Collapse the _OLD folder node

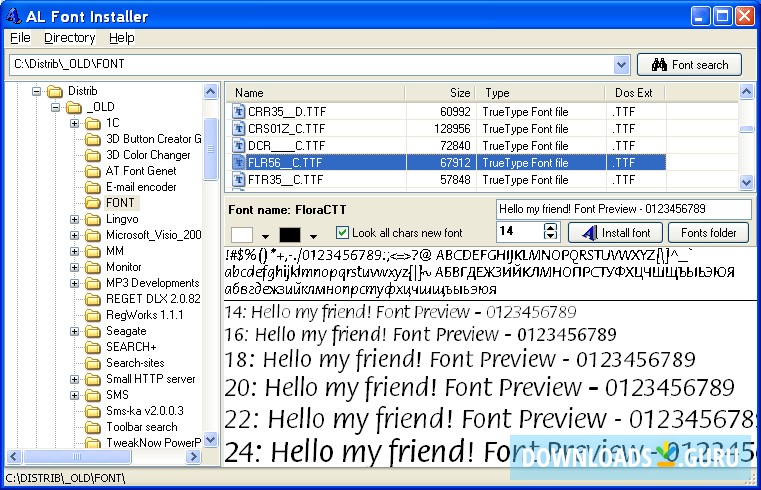point(56,107)
